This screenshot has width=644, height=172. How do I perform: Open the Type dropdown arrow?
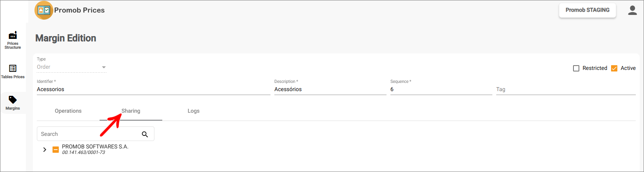click(104, 67)
